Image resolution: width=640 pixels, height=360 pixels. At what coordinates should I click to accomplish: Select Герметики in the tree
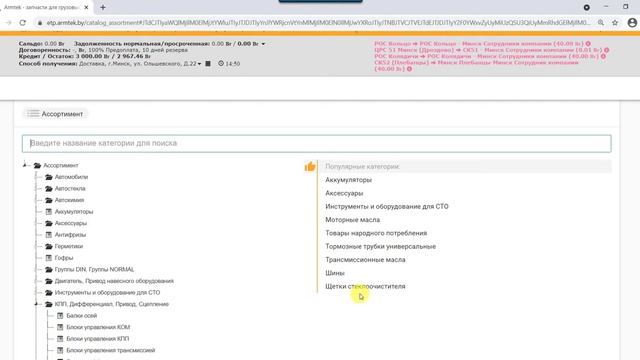[x=69, y=246]
